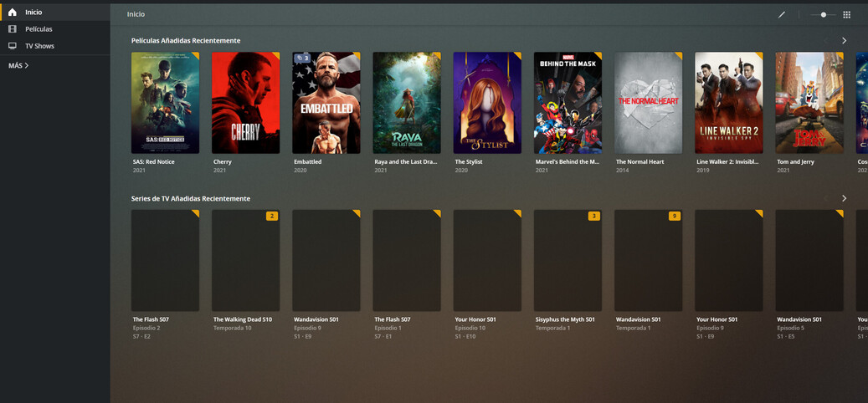Click Raya and the Last Dra... title
The image size is (868, 403).
[x=406, y=162]
